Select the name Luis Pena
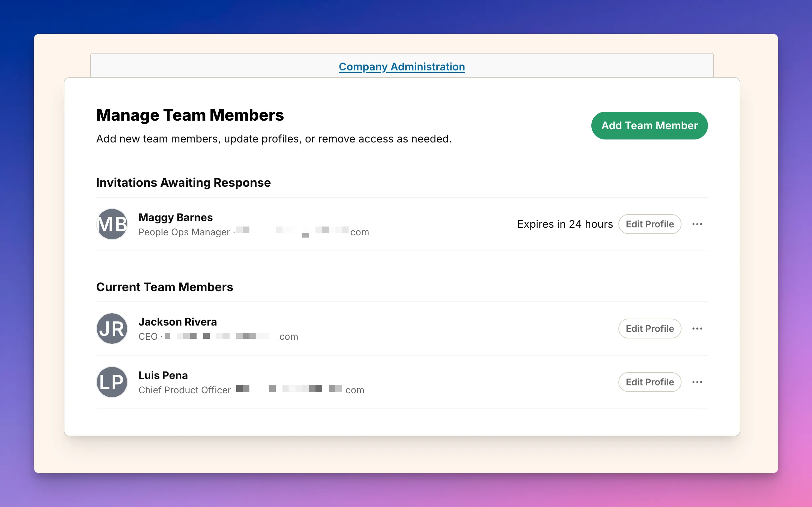The image size is (812, 507). pyautogui.click(x=163, y=375)
